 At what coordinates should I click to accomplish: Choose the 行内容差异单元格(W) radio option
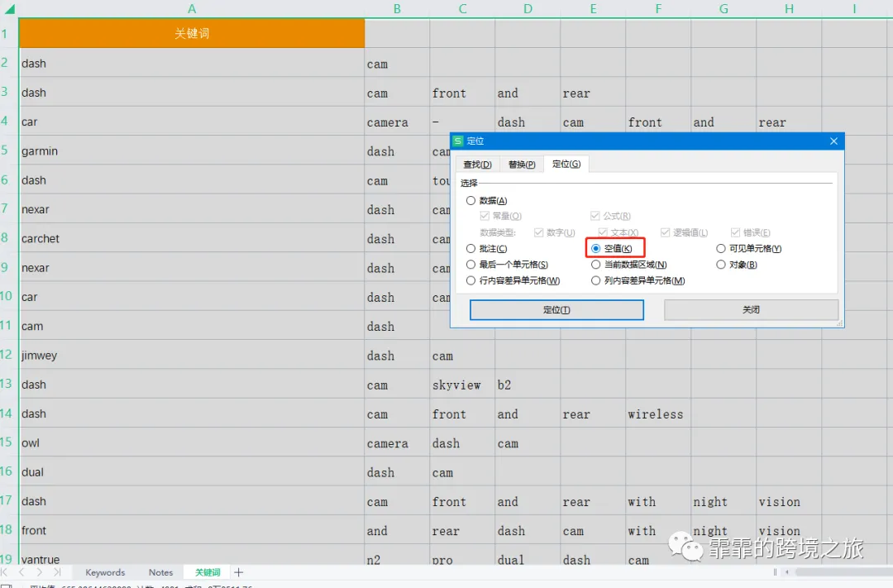[470, 280]
